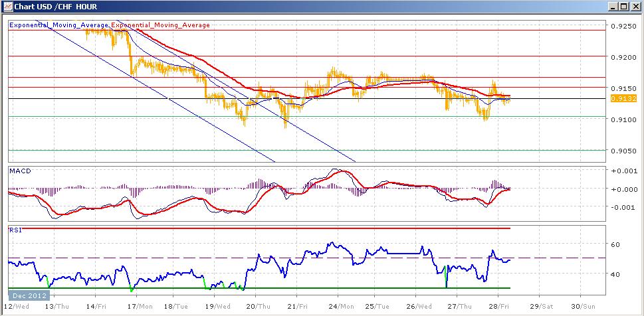Minimize the USD/CHF chart window

pyautogui.click(x=611, y=7)
